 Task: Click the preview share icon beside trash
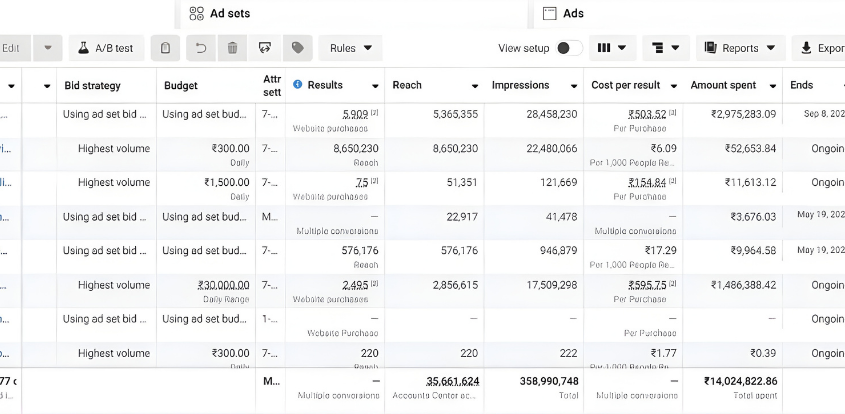(x=264, y=48)
